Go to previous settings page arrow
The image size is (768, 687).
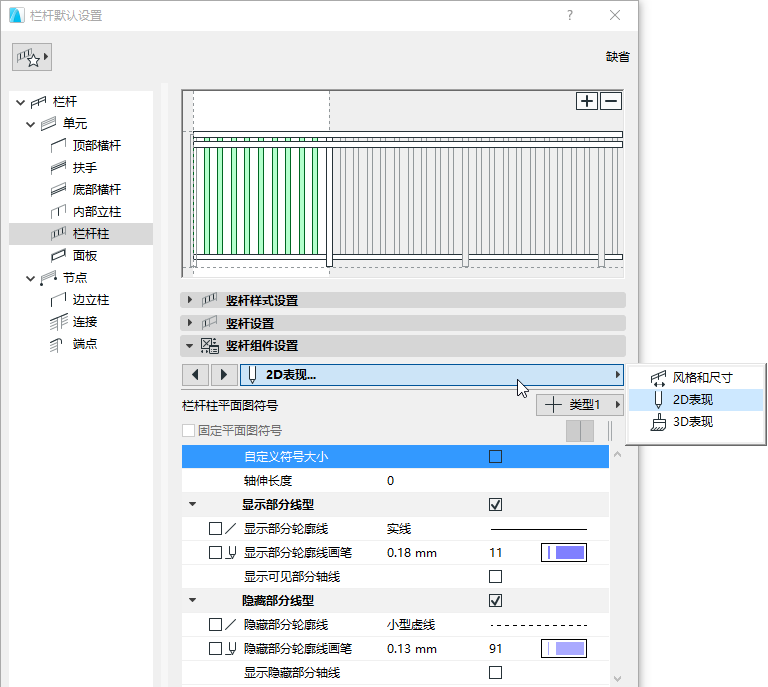tap(195, 375)
